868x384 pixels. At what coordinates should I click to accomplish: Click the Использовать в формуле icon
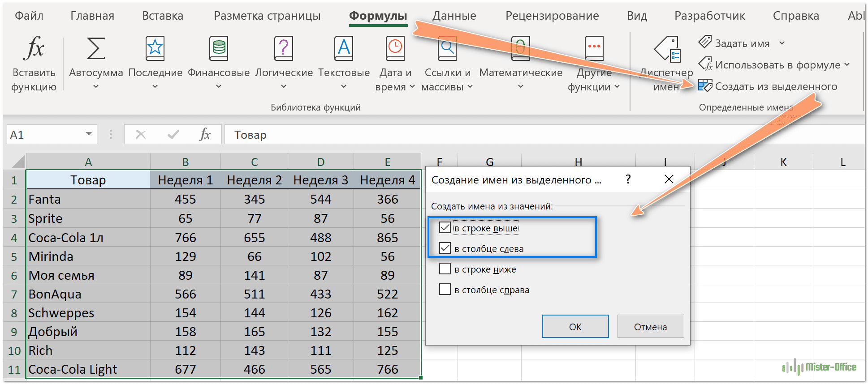tap(705, 64)
